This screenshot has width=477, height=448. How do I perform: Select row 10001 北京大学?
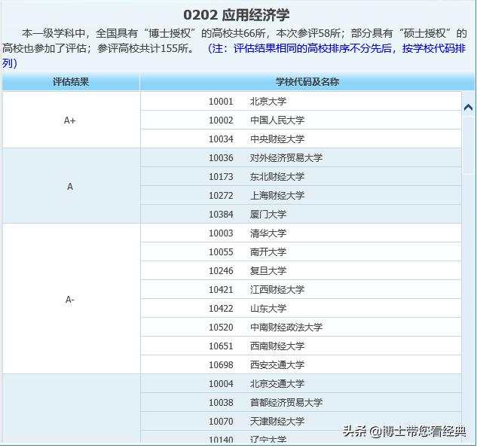[x=301, y=101]
